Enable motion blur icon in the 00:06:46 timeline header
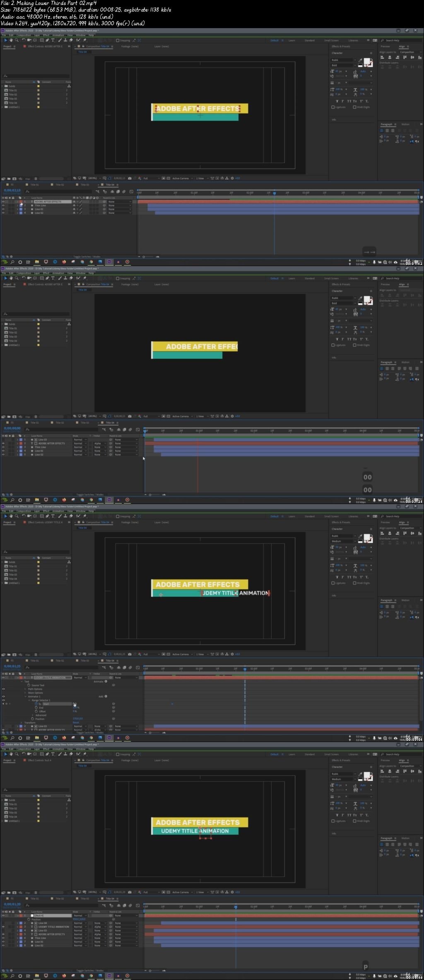Screen dimensions: 424x980 [130, 906]
